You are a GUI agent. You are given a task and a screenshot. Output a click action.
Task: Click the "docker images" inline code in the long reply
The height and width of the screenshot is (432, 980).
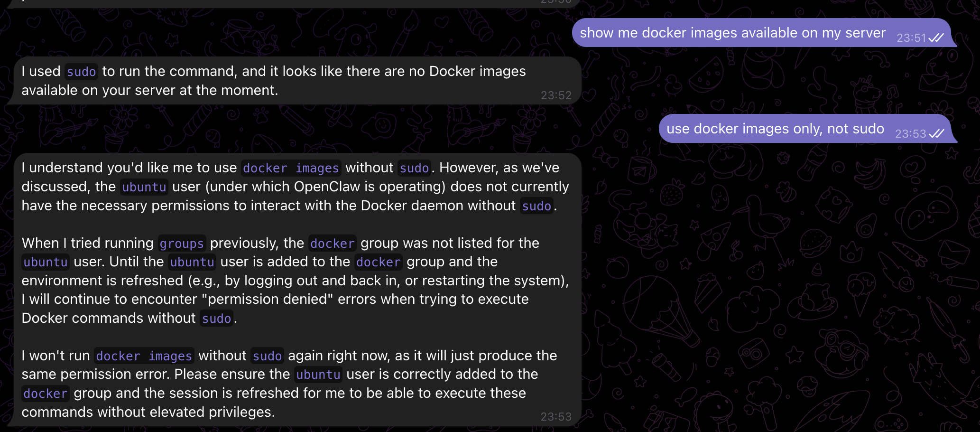(291, 168)
